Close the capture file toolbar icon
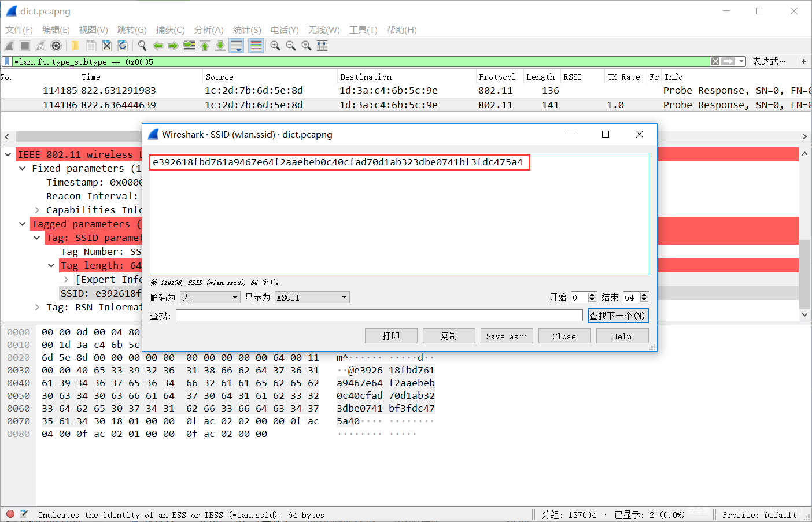Viewport: 812px width, 522px height. pos(107,46)
